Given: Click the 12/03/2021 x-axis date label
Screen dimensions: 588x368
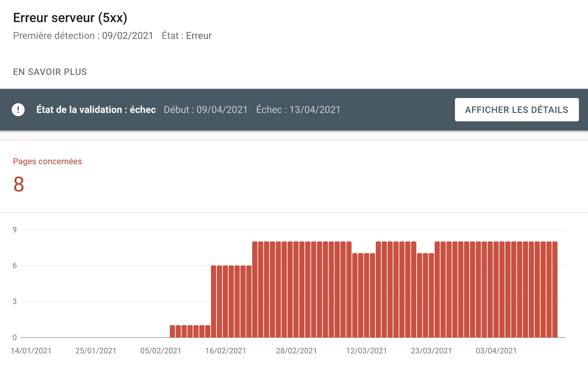Looking at the screenshot, I should point(366,351).
